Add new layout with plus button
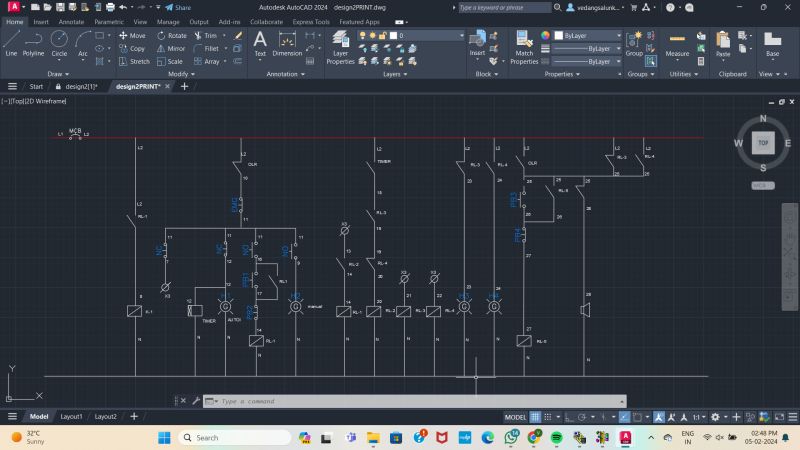 (134, 416)
